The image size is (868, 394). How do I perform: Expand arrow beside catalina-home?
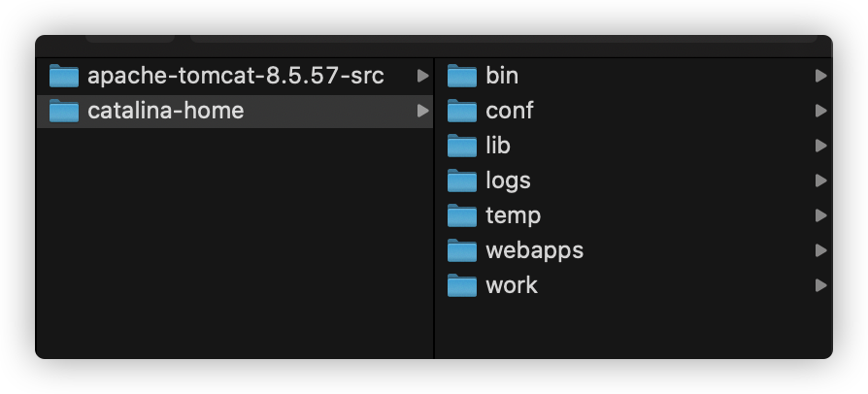pyautogui.click(x=423, y=111)
